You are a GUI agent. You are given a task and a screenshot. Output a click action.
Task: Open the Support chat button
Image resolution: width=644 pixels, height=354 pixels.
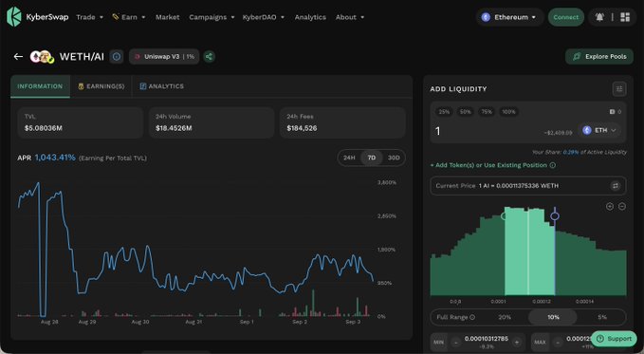point(614,339)
